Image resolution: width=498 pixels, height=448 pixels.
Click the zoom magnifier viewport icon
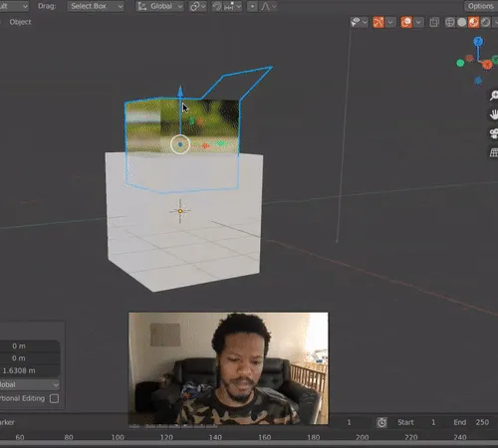[494, 96]
